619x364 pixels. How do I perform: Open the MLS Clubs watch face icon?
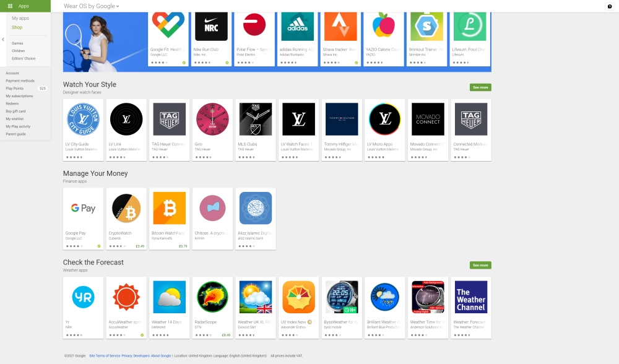pyautogui.click(x=256, y=119)
